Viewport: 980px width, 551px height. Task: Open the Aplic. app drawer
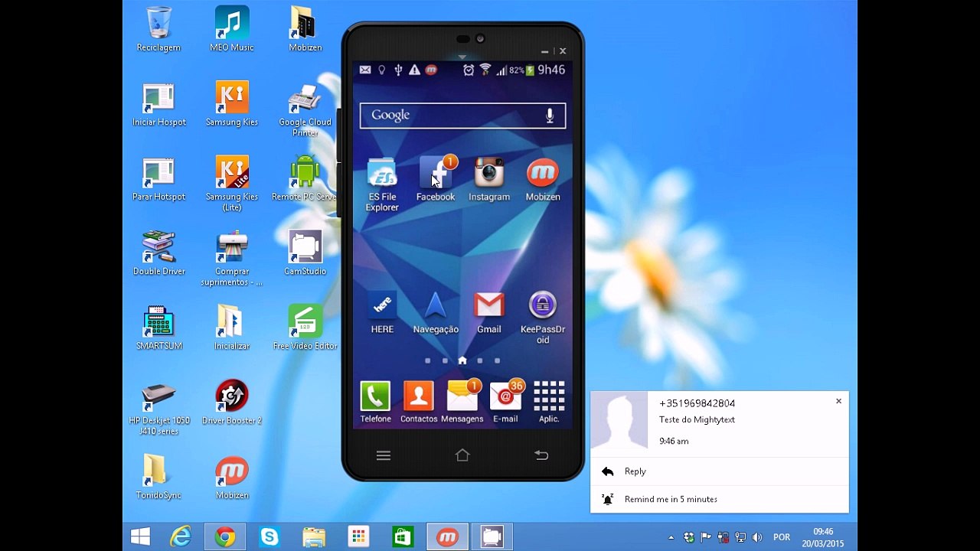tap(549, 402)
